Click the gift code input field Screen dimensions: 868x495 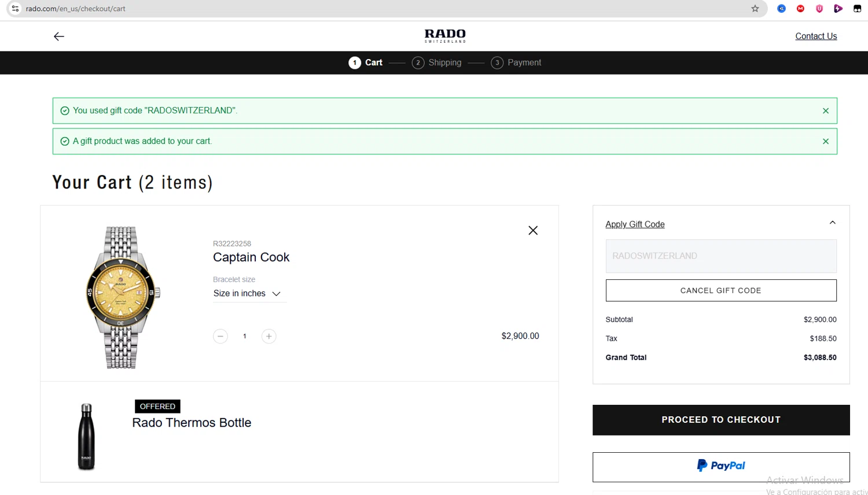pyautogui.click(x=721, y=256)
